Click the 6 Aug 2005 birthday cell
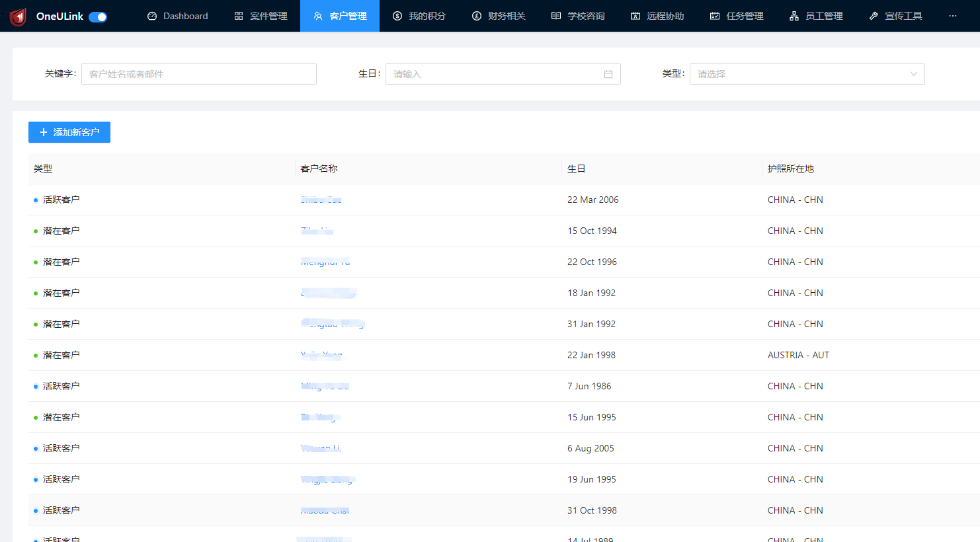The image size is (980, 542). click(591, 448)
